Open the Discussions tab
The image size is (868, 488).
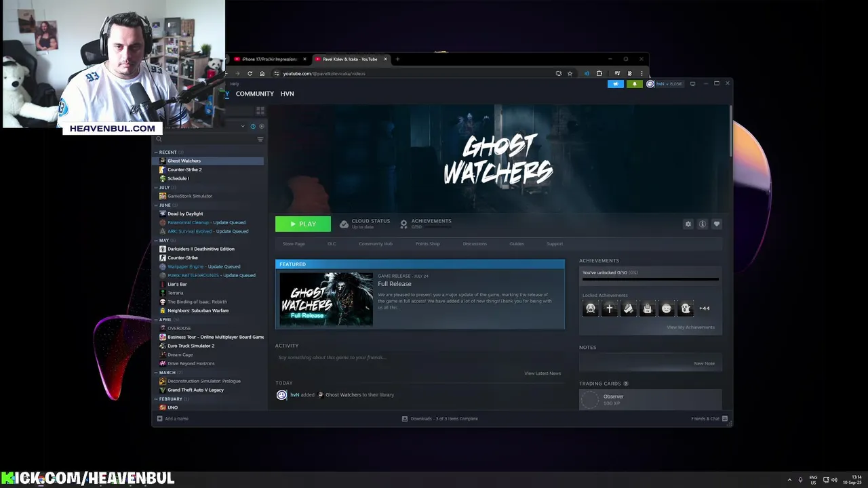pos(475,244)
